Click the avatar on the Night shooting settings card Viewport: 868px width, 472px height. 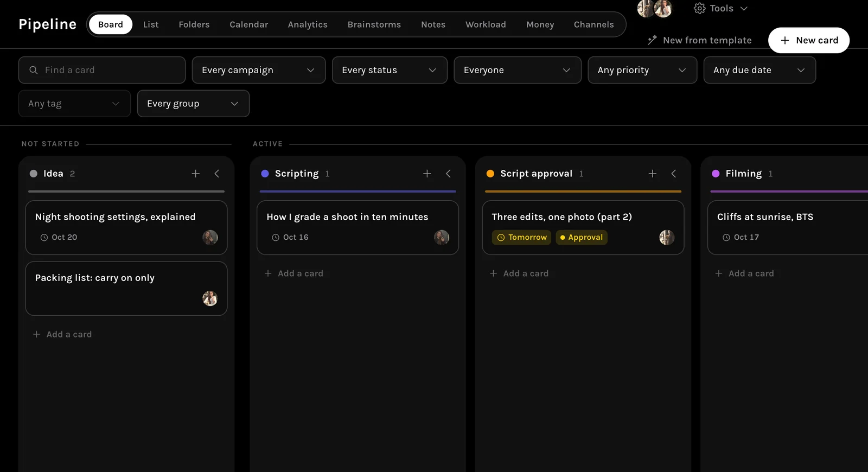pos(210,237)
